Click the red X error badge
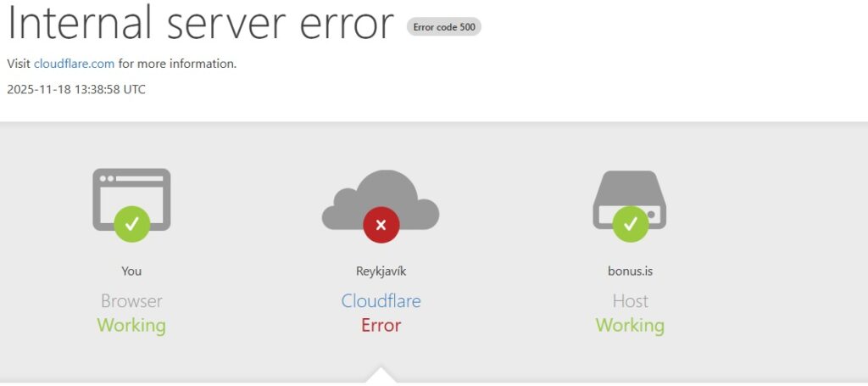This screenshot has width=868, height=386. 381,225
